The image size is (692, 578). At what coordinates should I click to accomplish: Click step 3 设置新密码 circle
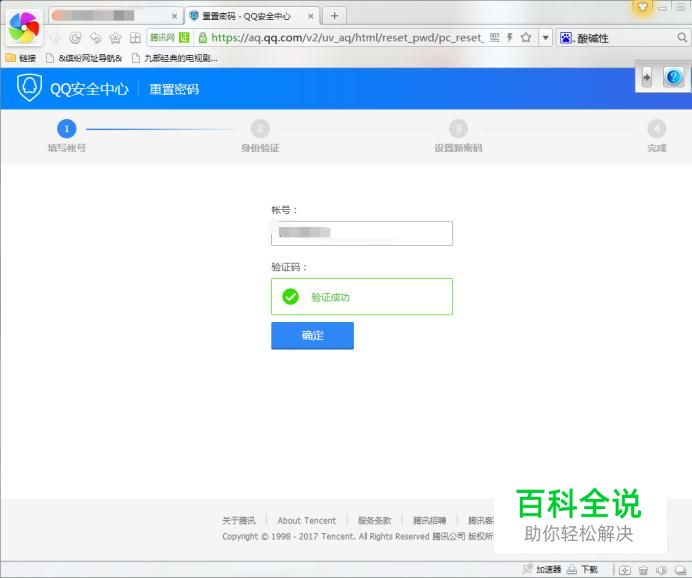click(458, 129)
